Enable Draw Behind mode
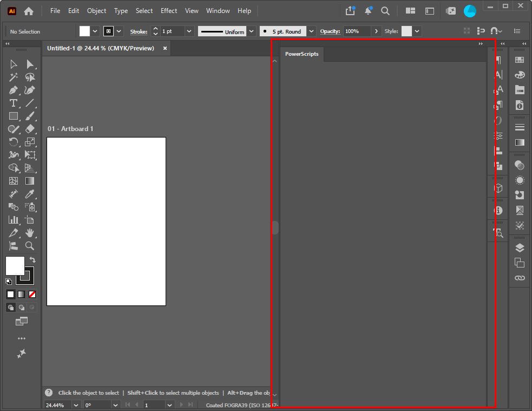532x411 pixels. (21, 307)
